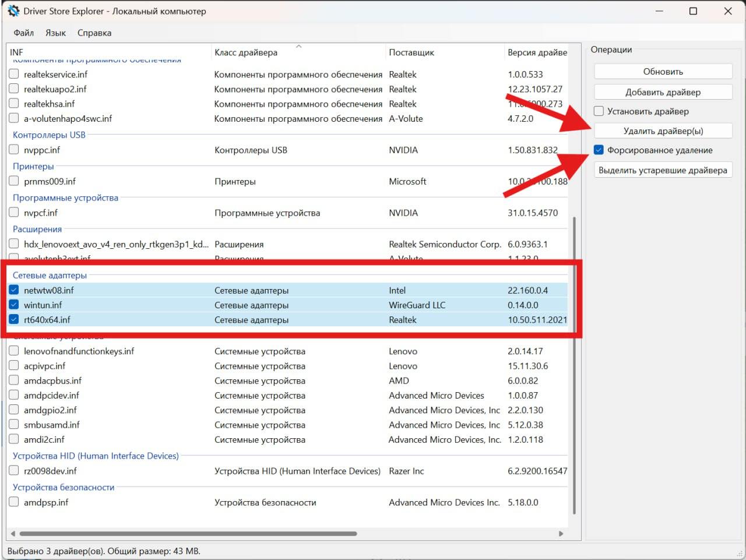The height and width of the screenshot is (560, 746).
Task: Check the a-volutenhapo4swc.inf checkbox
Action: pos(14,118)
